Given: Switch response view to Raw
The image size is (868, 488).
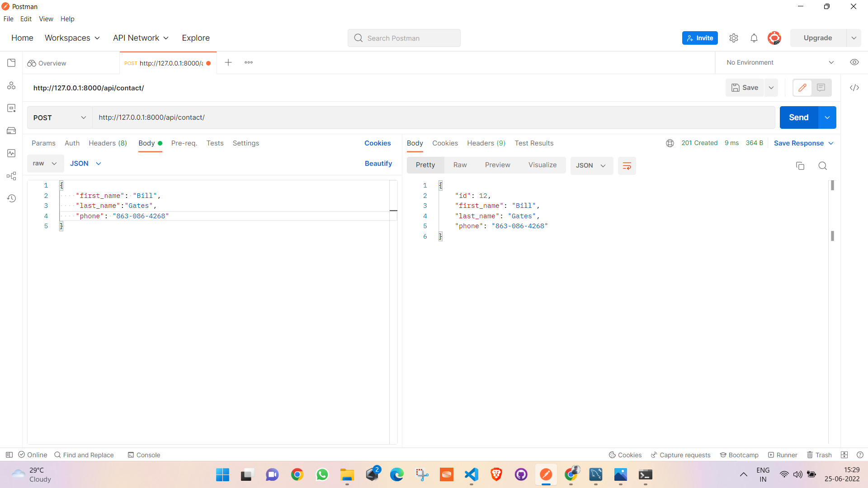Looking at the screenshot, I should [x=460, y=165].
